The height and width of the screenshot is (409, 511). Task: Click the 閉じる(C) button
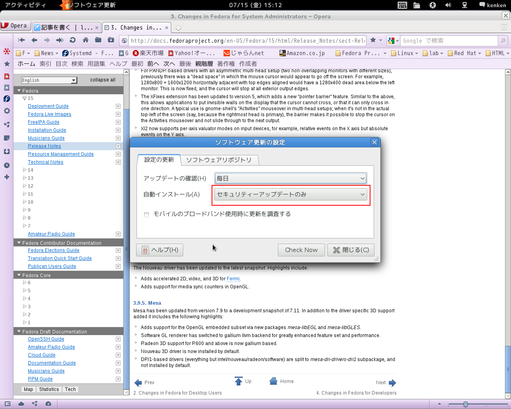click(351, 250)
